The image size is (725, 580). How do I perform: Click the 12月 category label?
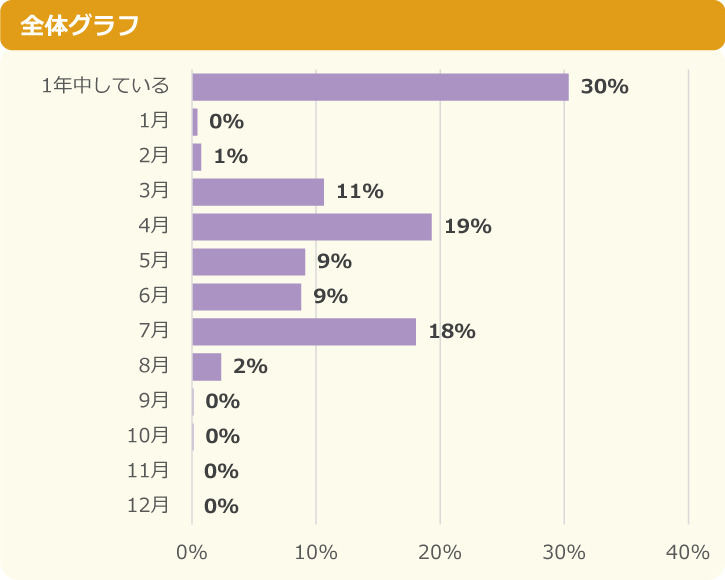(148, 505)
